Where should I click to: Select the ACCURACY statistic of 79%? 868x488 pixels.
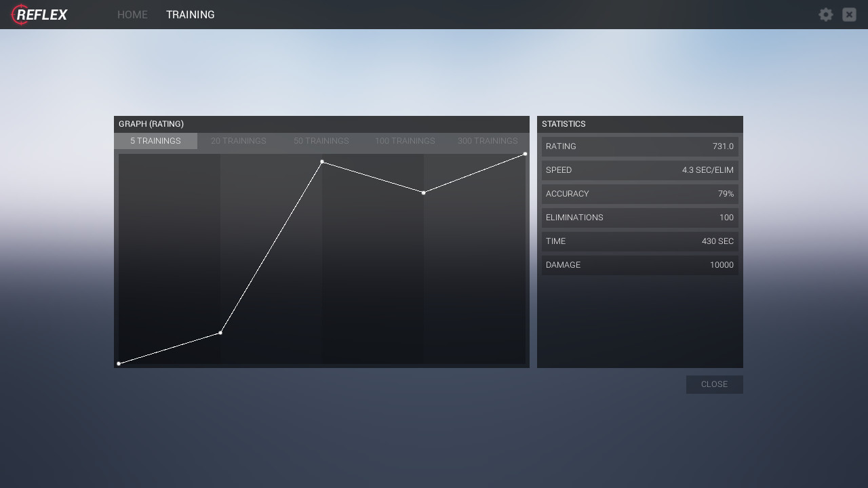pyautogui.click(x=639, y=194)
